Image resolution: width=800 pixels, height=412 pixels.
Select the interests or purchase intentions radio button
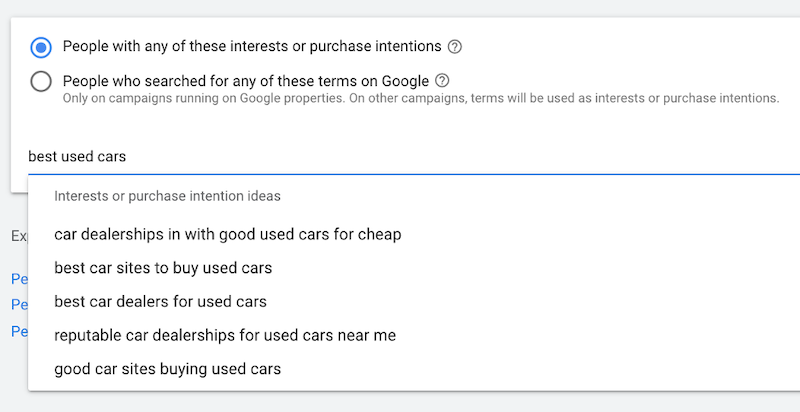coord(41,47)
